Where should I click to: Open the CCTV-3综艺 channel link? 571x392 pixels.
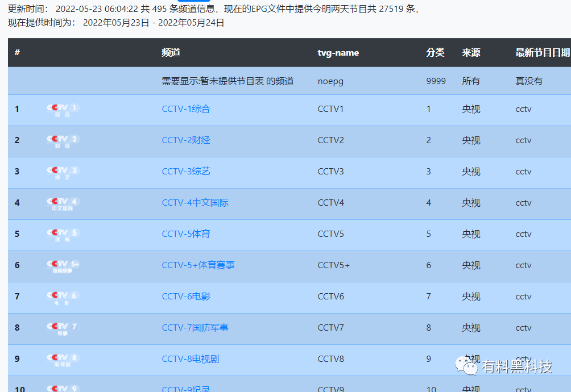coord(186,172)
